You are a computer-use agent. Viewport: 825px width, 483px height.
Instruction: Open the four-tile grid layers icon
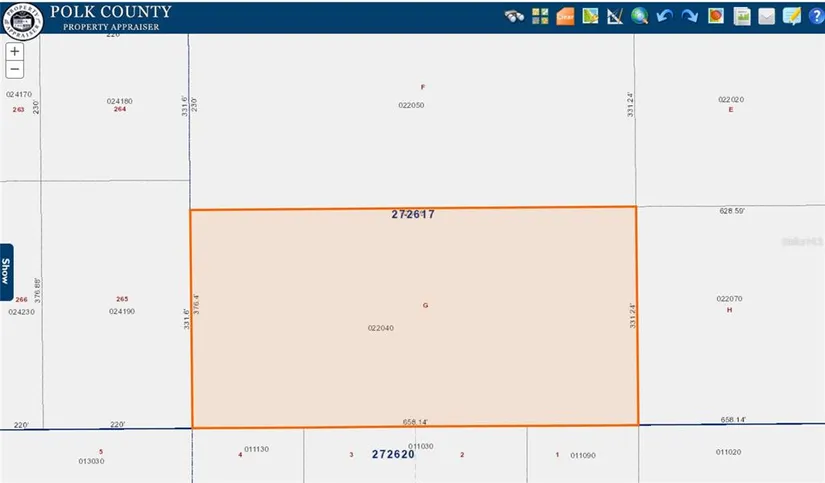(x=540, y=16)
